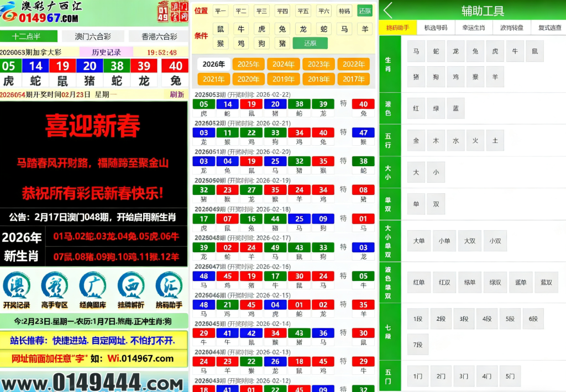Select the 蓝 color swatch under 波色
This screenshot has height=392, width=566.
coord(455,108)
